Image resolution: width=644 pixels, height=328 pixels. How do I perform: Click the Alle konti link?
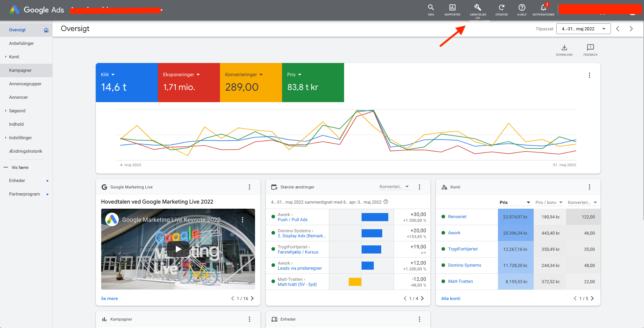click(451, 298)
